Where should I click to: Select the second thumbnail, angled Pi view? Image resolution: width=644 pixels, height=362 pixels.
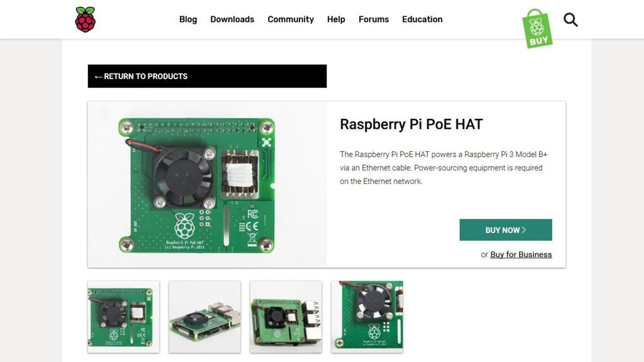[x=204, y=317]
